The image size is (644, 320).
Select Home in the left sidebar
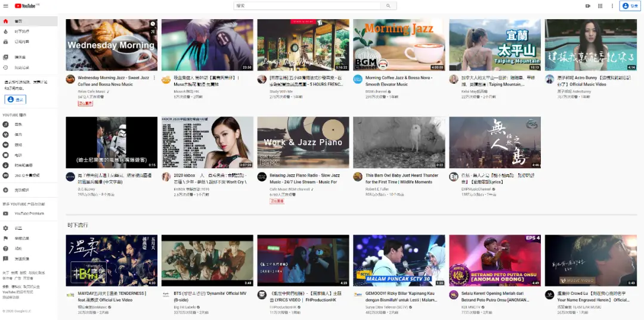pos(17,21)
